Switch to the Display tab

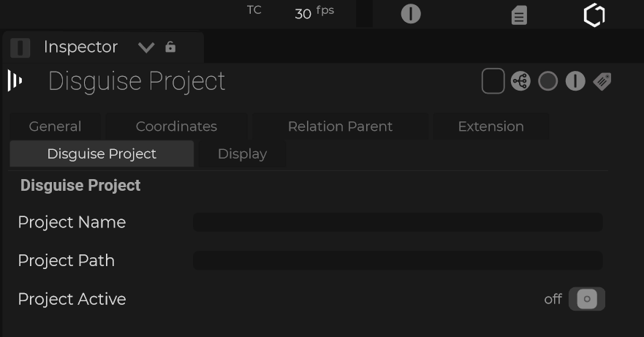coord(242,154)
